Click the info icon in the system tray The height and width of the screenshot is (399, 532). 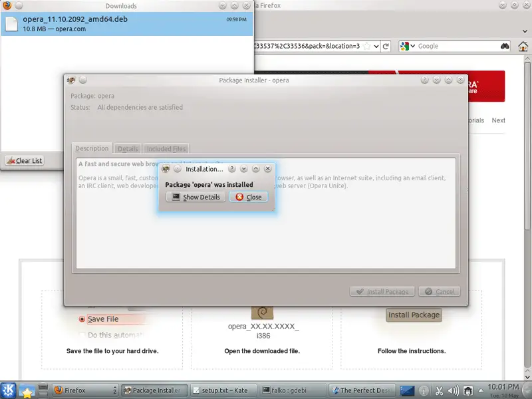tap(424, 391)
